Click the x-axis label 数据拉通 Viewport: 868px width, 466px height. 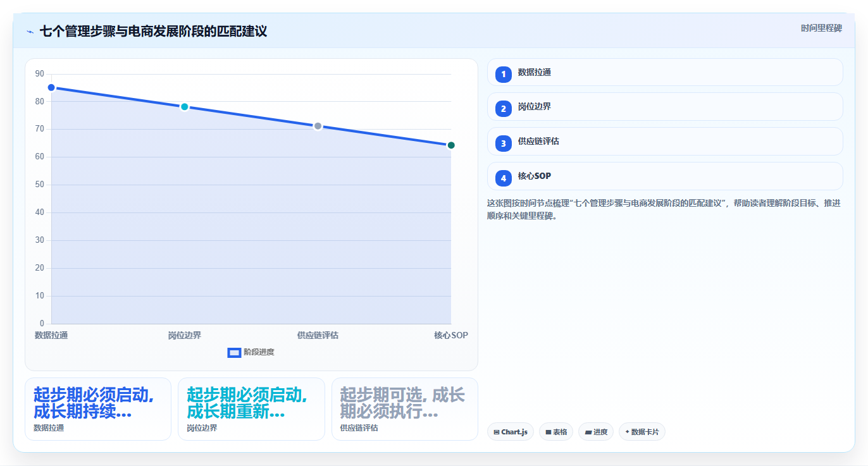click(51, 335)
